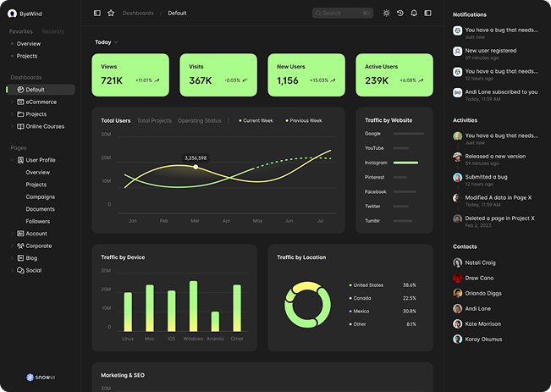Click the Search input field

[x=342, y=14]
